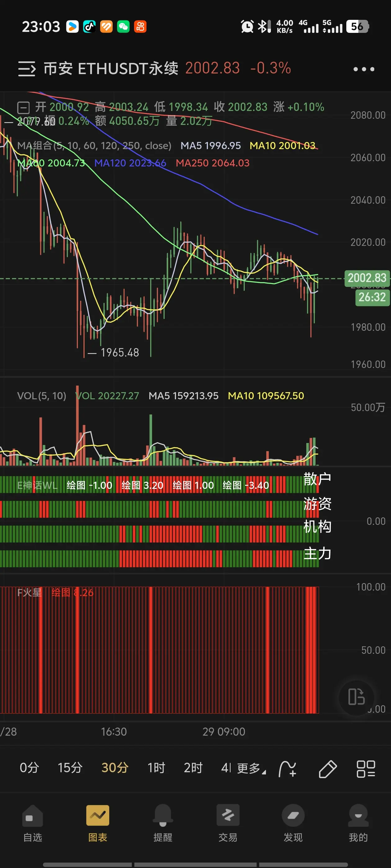
Task: Go to 图表 chart tab
Action: click(98, 824)
